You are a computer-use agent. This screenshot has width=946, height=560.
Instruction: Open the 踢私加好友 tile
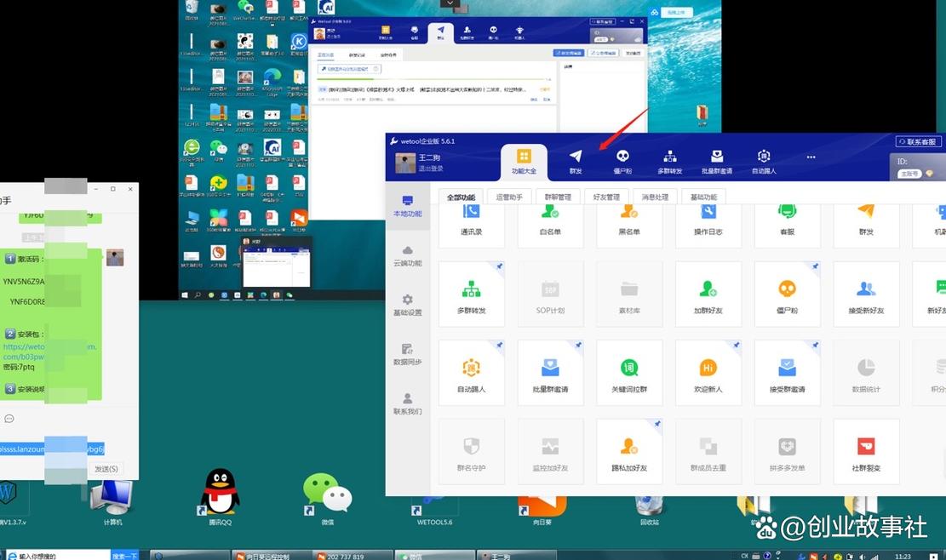pos(629,452)
